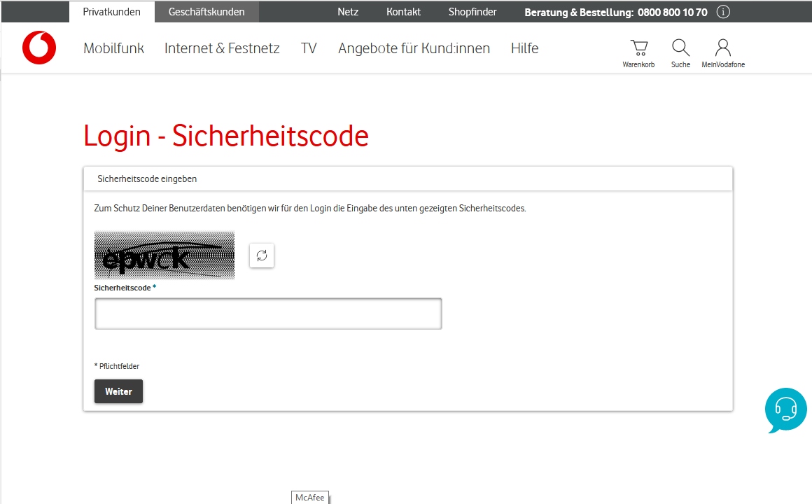The height and width of the screenshot is (504, 812).
Task: Open the chat support bubble
Action: [785, 410]
